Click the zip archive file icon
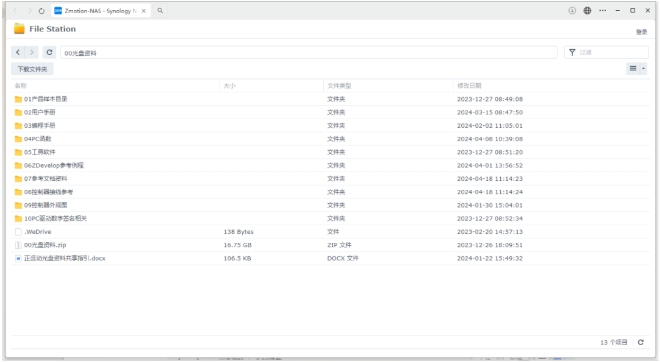The height and width of the screenshot is (362, 660). click(x=18, y=245)
